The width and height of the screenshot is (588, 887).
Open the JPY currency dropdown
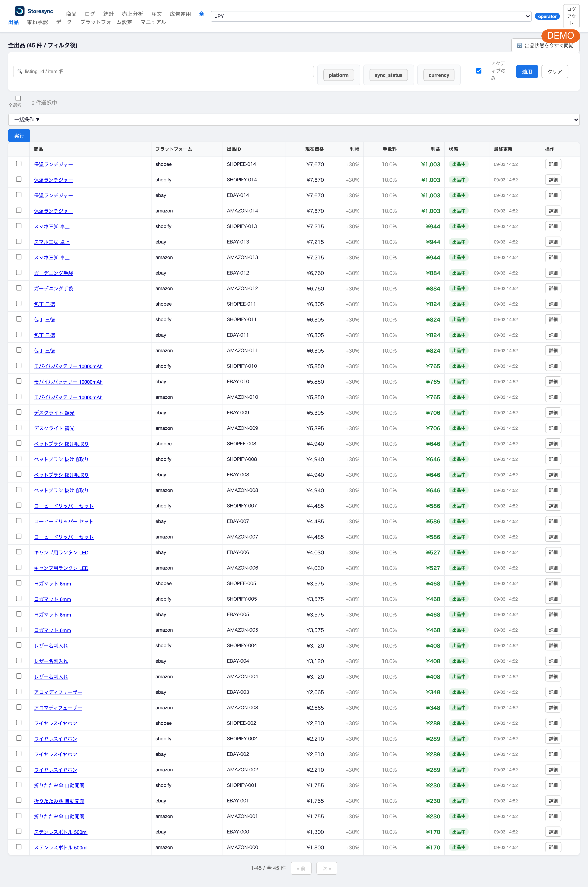coord(371,16)
